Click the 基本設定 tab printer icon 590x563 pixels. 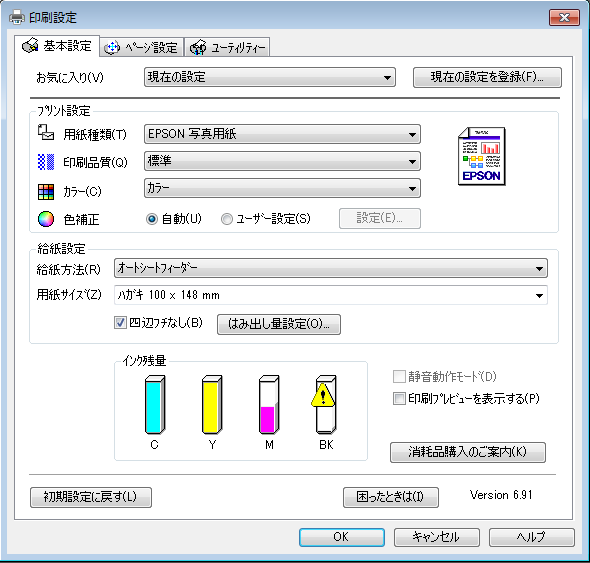30,46
